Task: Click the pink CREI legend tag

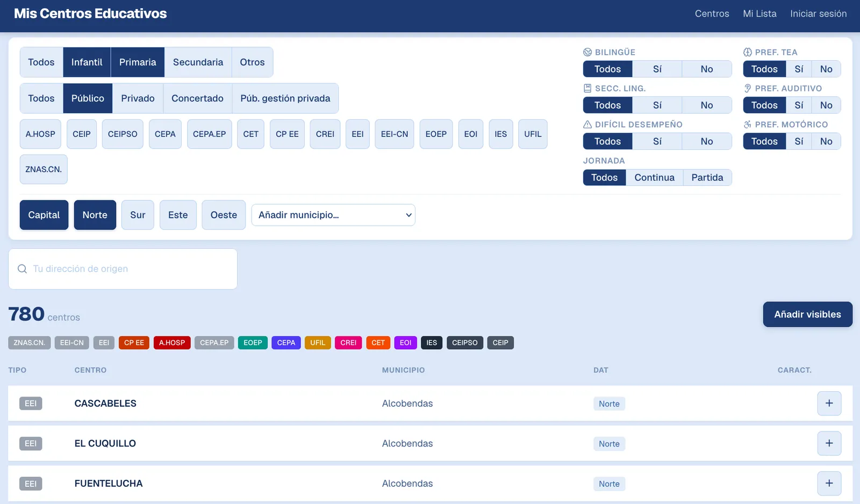Action: pos(348,343)
